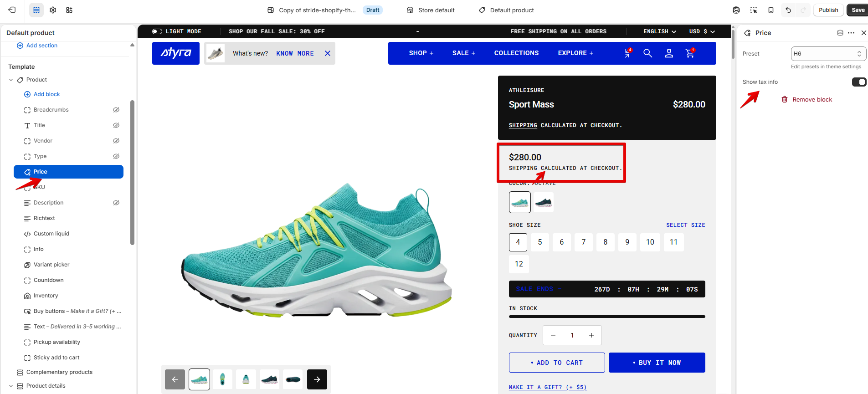868x394 pixels.
Task: Toggle the Light Mode switch
Action: (x=157, y=31)
